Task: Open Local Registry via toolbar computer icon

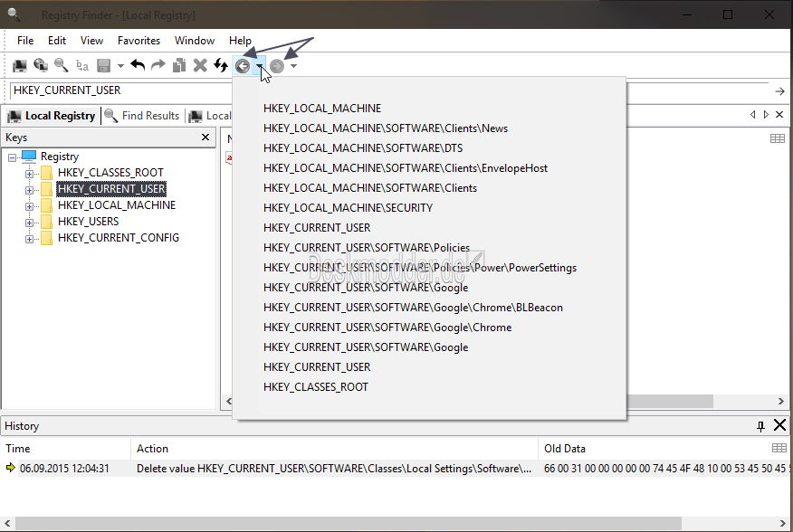Action: coord(19,65)
